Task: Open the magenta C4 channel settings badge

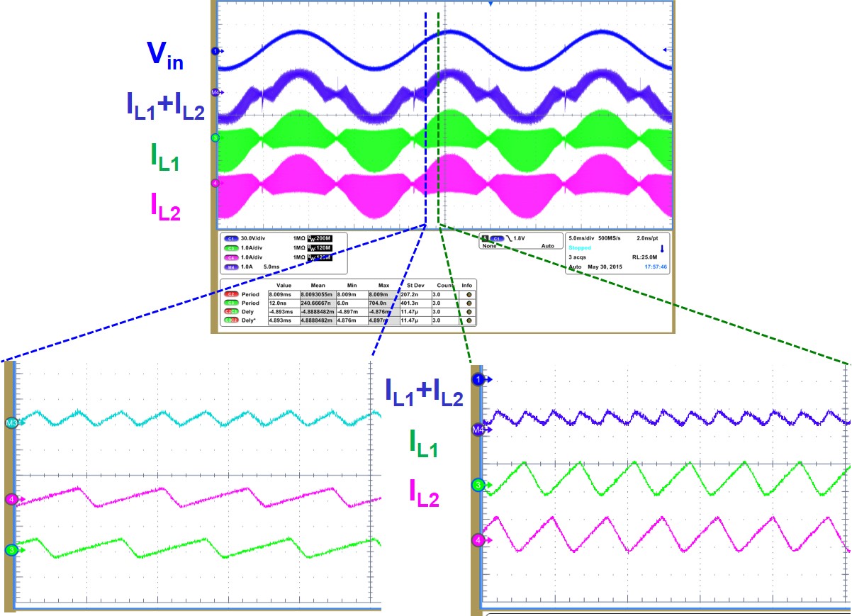Action: click(x=230, y=257)
